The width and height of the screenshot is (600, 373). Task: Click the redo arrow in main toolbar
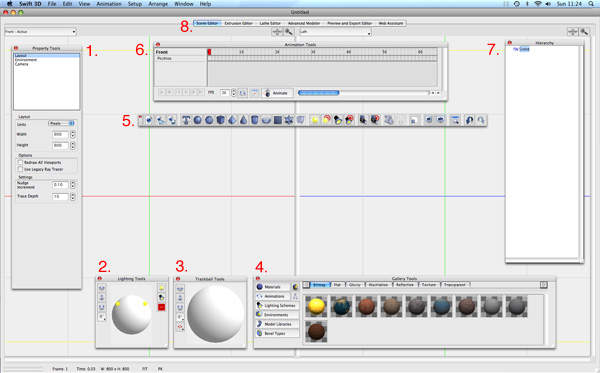481,120
